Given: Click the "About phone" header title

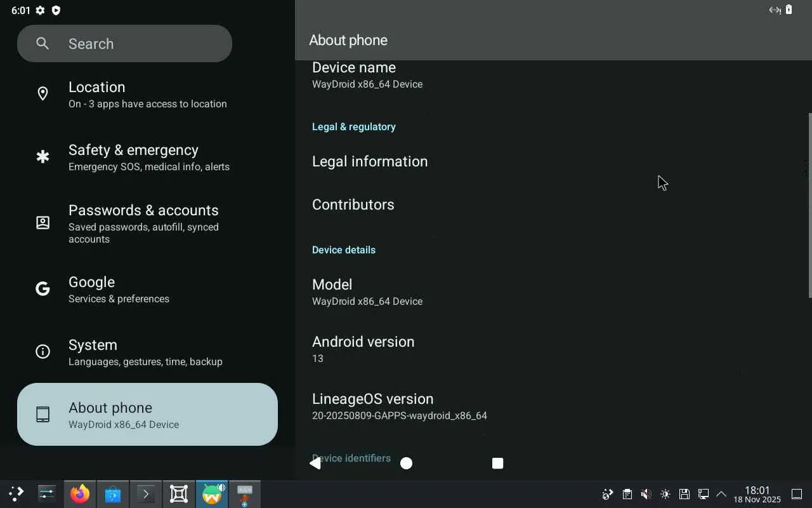Looking at the screenshot, I should coord(348,40).
